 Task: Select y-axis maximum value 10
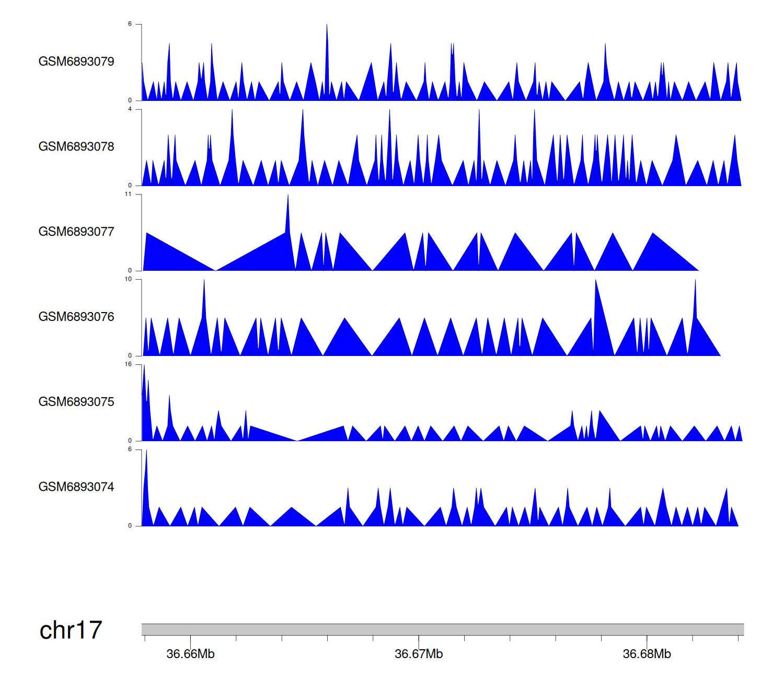click(x=128, y=279)
